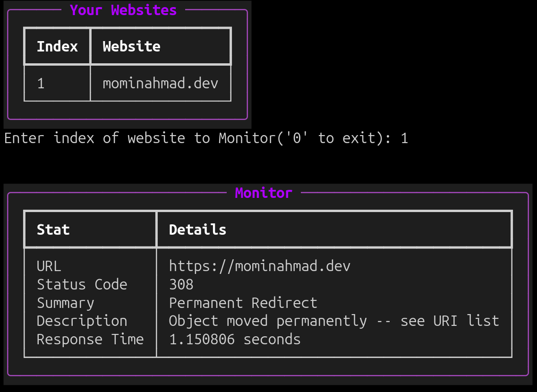Click the 'Status Code' stat label

[82, 284]
